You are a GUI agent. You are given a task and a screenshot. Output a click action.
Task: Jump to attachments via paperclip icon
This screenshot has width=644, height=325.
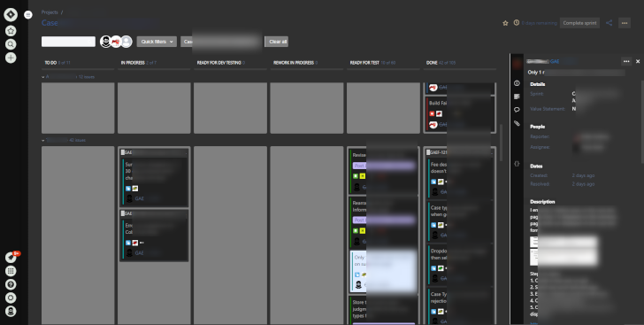(x=517, y=123)
